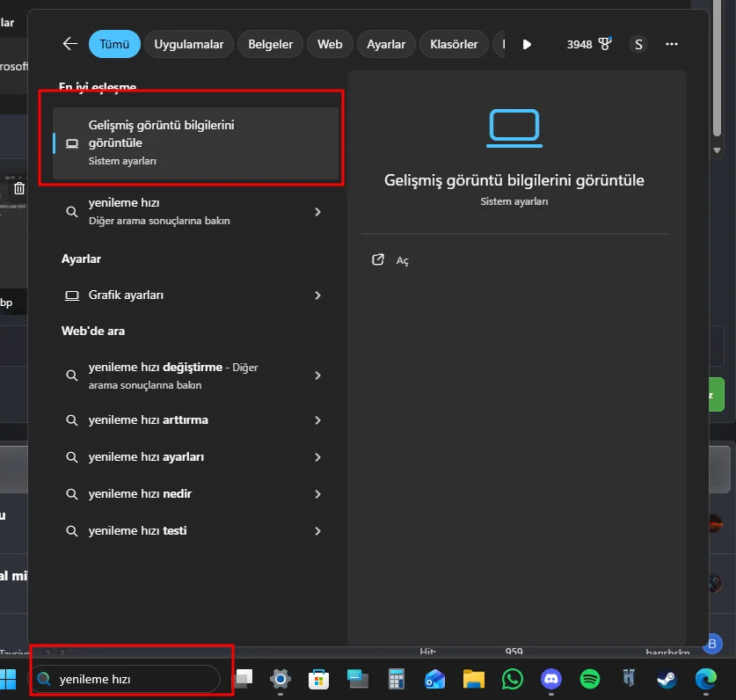Launch Discord from the taskbar
The image size is (736, 700).
pos(551,679)
